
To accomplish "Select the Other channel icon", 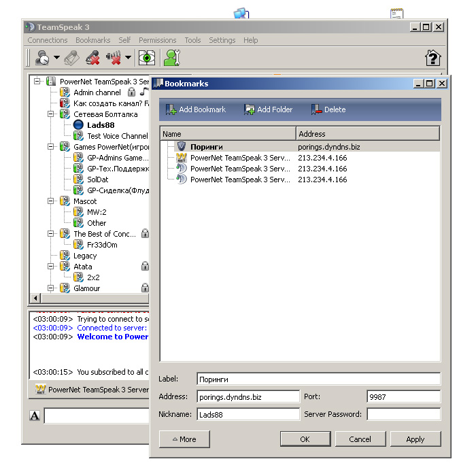I will (x=78, y=223).
